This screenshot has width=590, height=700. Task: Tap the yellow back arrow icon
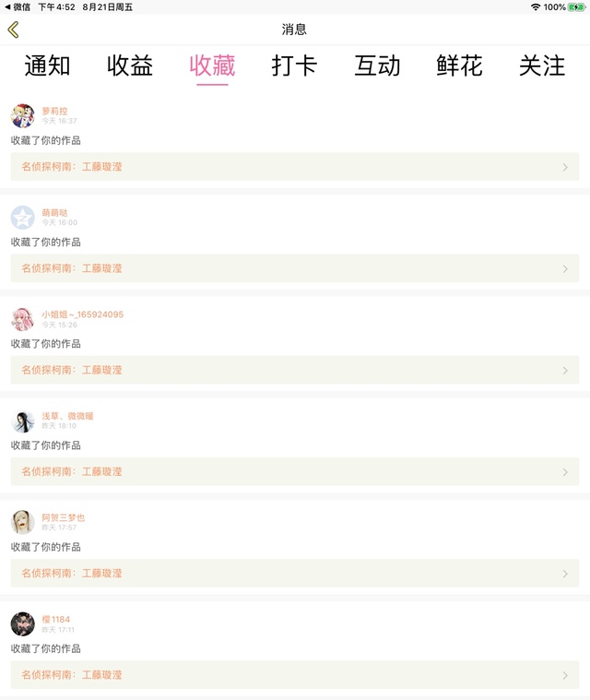(14, 30)
